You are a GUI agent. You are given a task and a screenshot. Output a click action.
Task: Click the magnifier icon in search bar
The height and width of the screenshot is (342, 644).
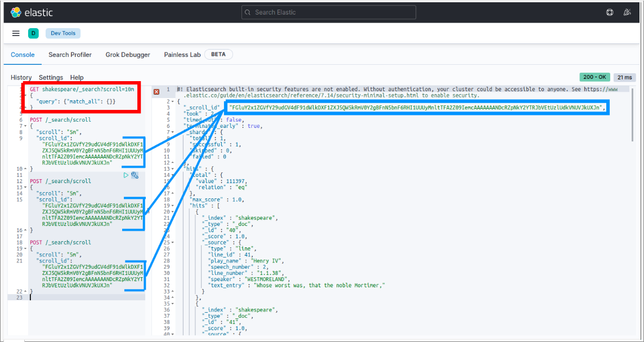click(x=248, y=12)
